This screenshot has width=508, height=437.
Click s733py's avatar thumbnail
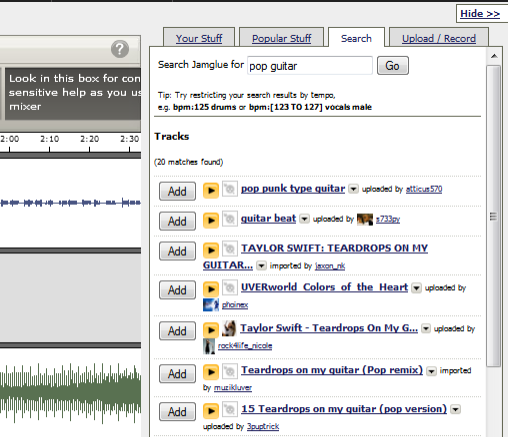click(x=365, y=219)
